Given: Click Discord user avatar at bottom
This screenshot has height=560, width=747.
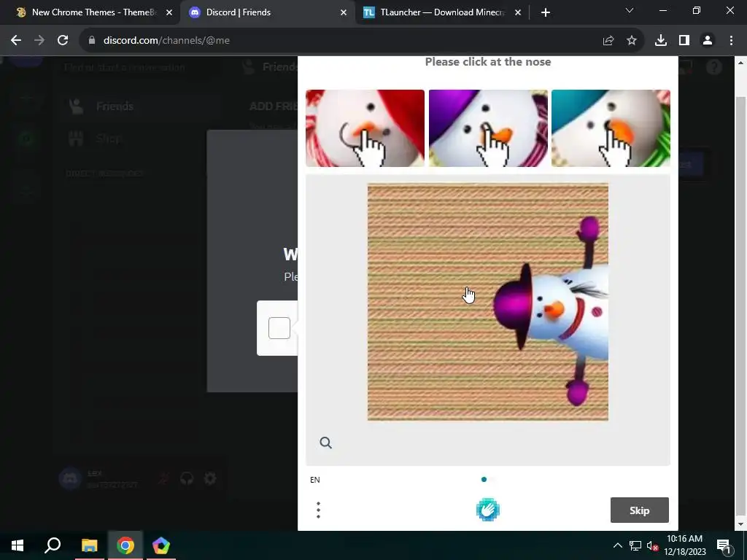Looking at the screenshot, I should pos(70,478).
